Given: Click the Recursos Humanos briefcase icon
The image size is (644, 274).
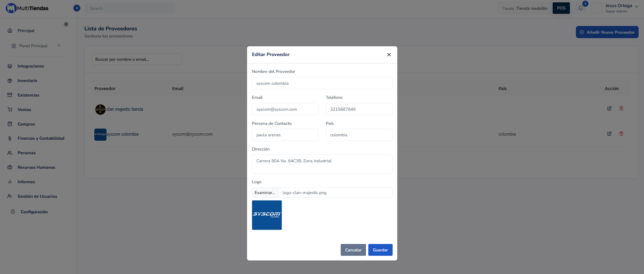Looking at the screenshot, I should (10, 167).
